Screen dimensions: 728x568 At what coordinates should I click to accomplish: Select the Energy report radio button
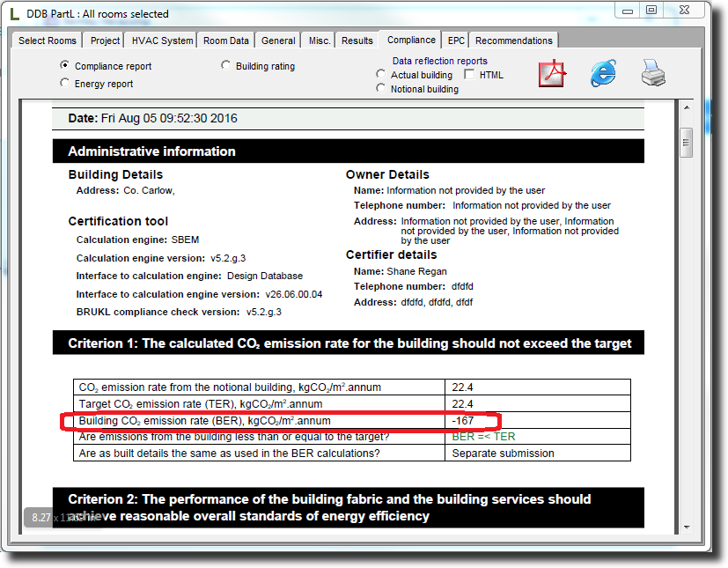coord(65,83)
